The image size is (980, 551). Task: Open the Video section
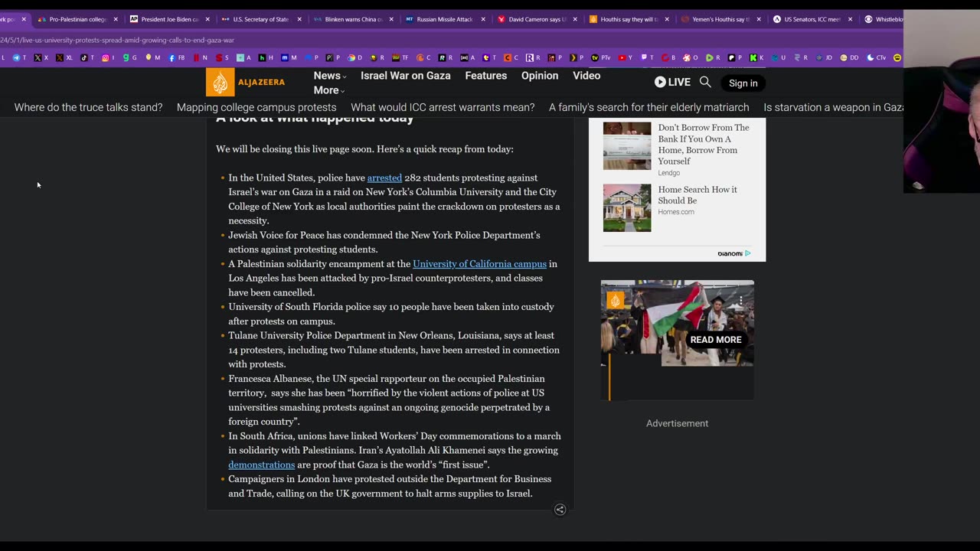(586, 76)
